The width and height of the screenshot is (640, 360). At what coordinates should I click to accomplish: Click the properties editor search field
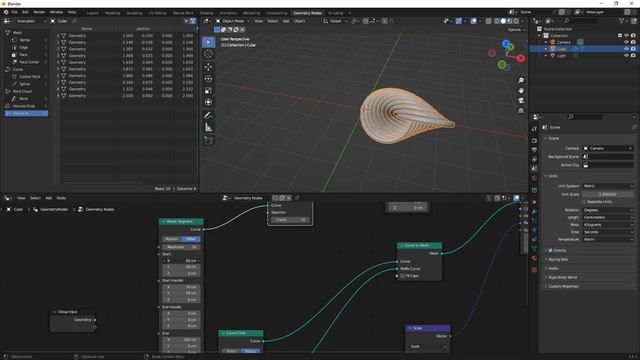(x=586, y=117)
